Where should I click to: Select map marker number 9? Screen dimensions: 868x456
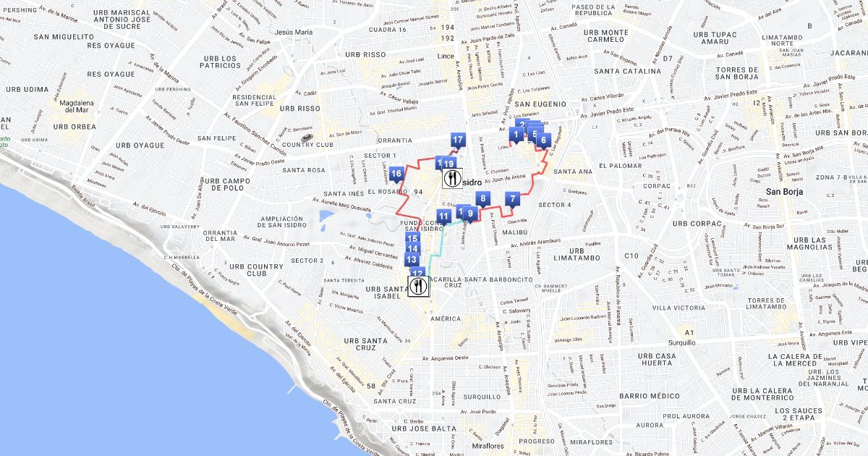click(x=470, y=214)
